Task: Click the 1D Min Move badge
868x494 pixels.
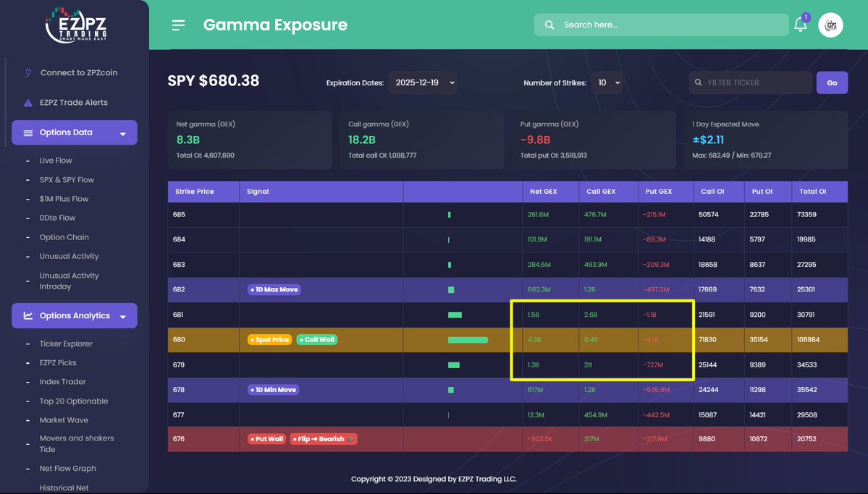Action: pos(273,389)
